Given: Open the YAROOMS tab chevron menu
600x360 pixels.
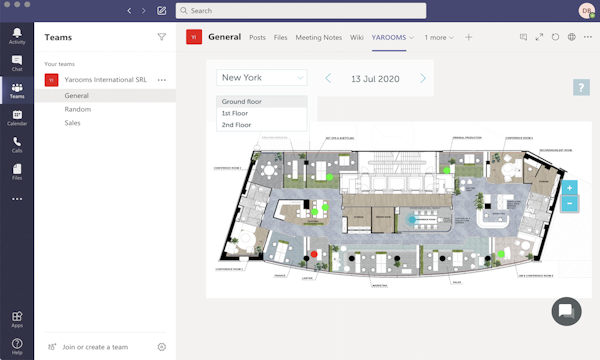Looking at the screenshot, I should (x=412, y=37).
